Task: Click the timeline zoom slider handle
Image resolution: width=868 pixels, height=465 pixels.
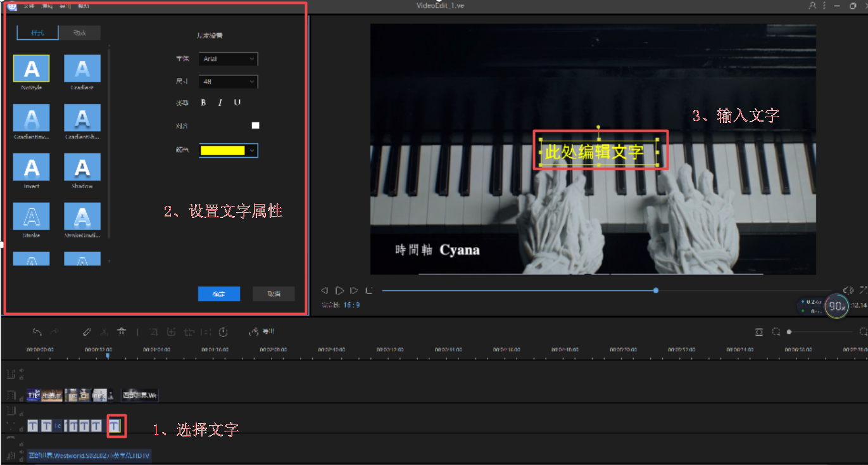Action: pos(789,332)
